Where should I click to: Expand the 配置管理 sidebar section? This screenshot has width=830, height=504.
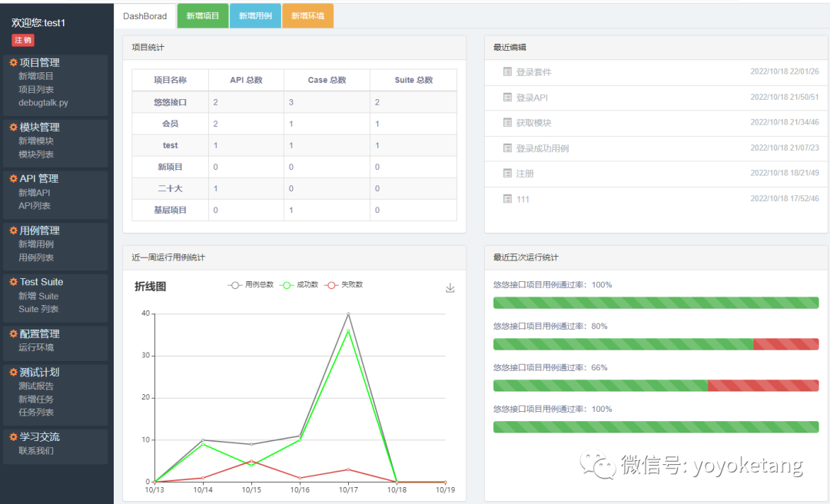(39, 333)
